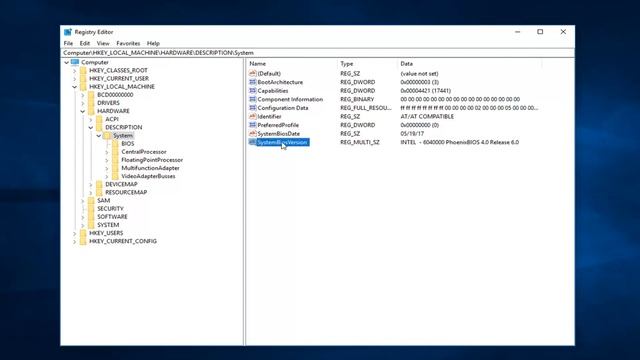Click the PhoenixBIOS 4.0 Release data cell
The image size is (640, 360).
[x=460, y=142]
